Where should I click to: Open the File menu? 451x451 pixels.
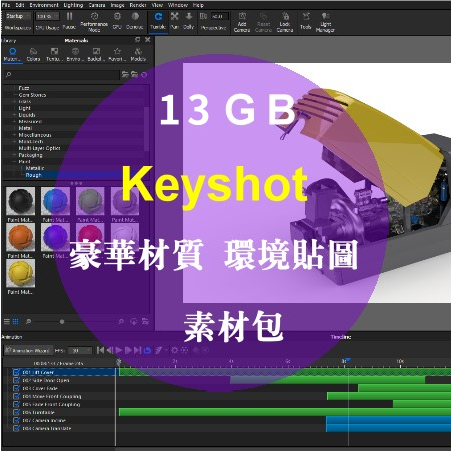6,5
